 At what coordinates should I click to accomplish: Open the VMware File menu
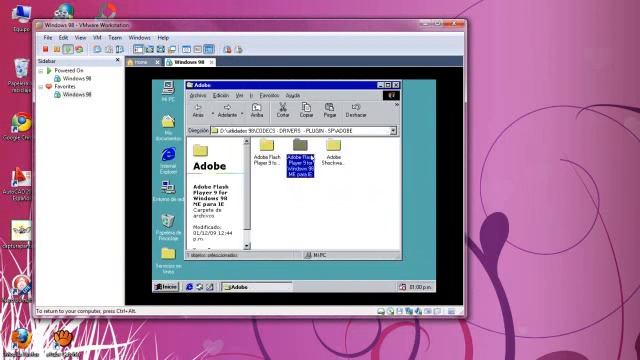click(48, 38)
